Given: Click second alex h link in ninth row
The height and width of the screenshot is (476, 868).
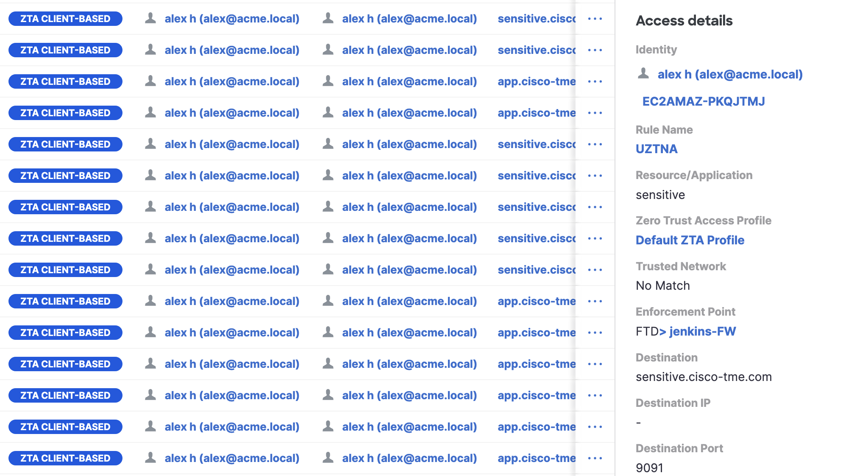Looking at the screenshot, I should pyautogui.click(x=409, y=270).
